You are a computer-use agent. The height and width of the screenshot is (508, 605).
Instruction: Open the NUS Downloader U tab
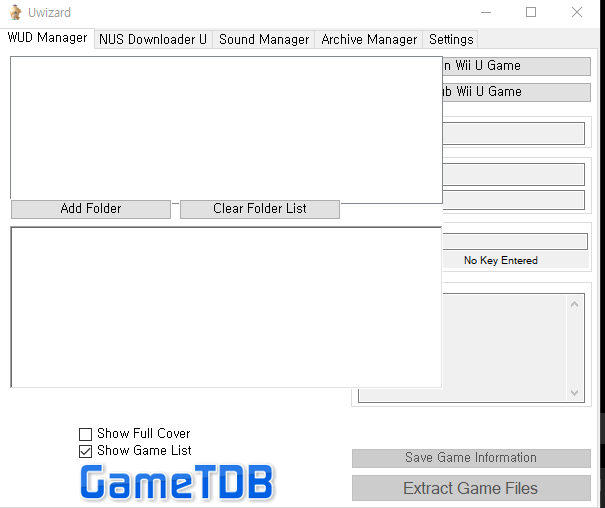click(x=153, y=39)
